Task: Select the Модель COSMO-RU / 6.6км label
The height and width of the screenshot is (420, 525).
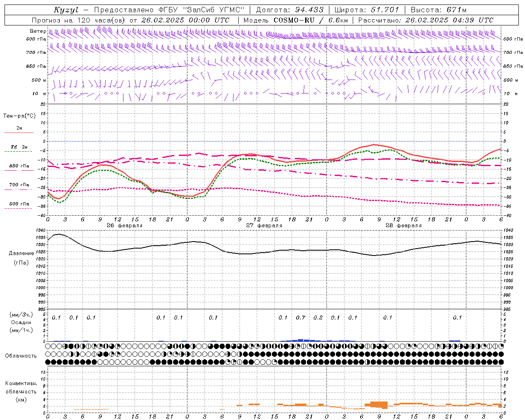Action: [296, 20]
